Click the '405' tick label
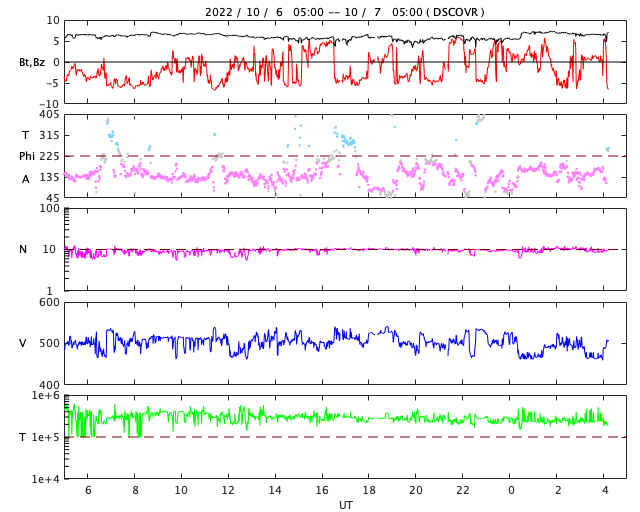640x512 pixels. pyautogui.click(x=49, y=115)
